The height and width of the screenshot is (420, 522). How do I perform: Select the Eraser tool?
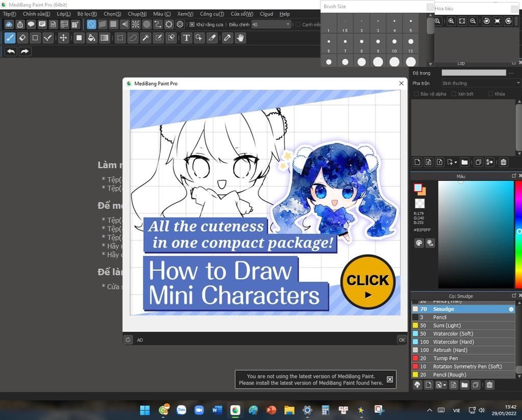(22, 38)
